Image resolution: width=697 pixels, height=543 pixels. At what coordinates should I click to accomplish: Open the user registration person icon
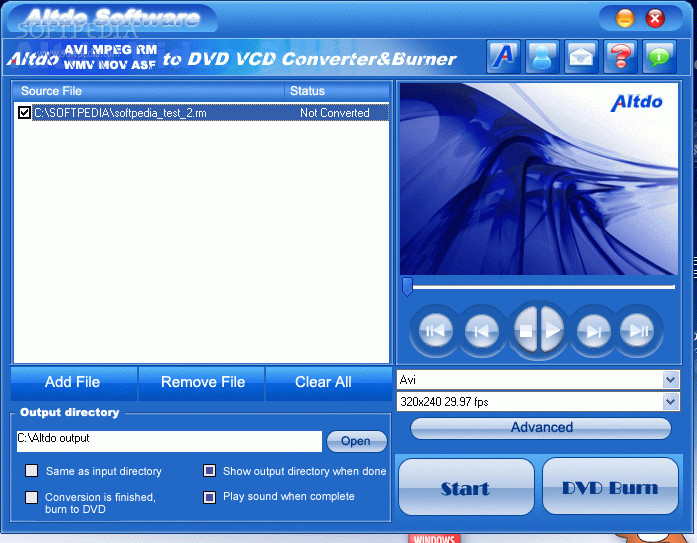point(542,57)
